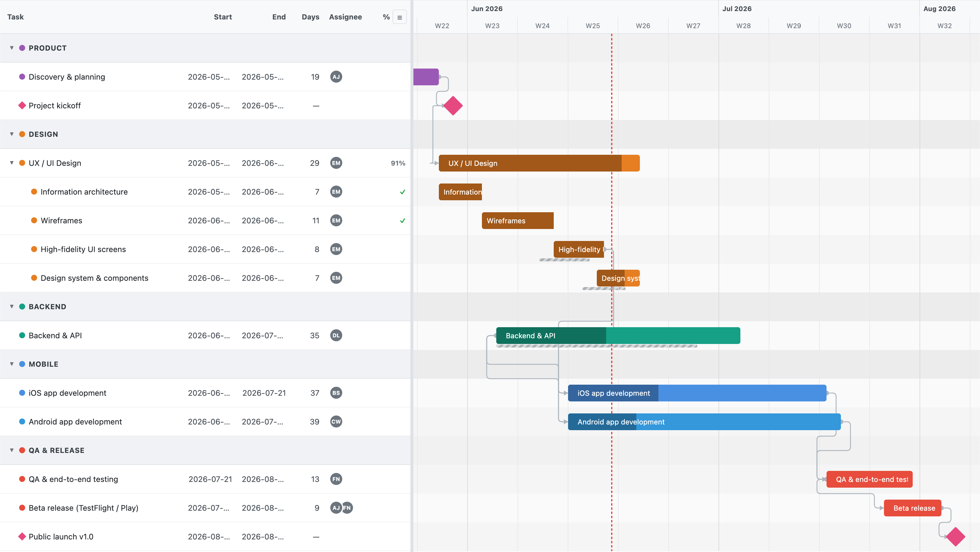The height and width of the screenshot is (552, 980).
Task: Click the EM avatar on Design system row
Action: pos(336,278)
